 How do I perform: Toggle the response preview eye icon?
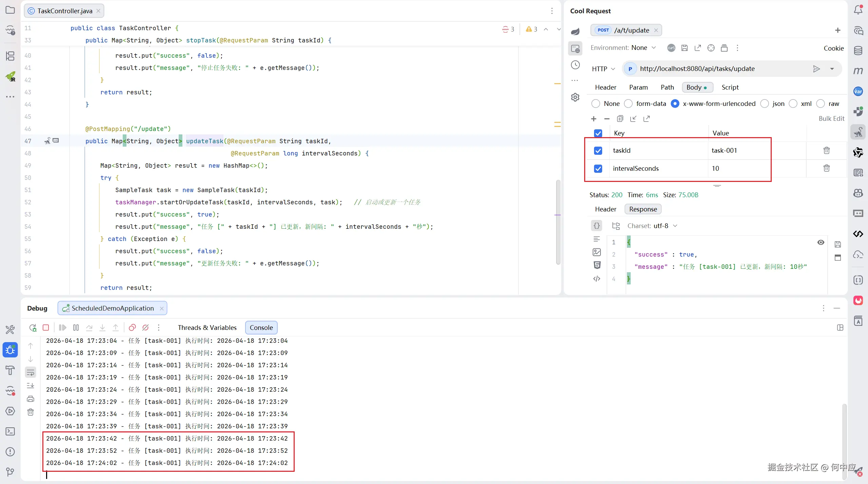tap(821, 242)
